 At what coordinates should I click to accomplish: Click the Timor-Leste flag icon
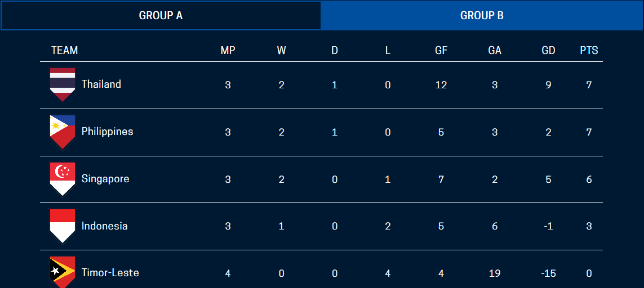pos(62,272)
